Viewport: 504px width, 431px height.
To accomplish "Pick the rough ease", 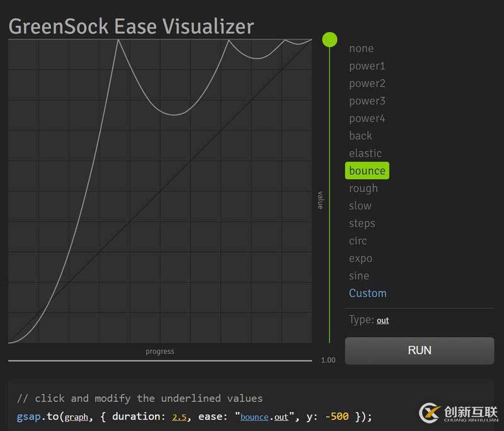I will (x=364, y=188).
